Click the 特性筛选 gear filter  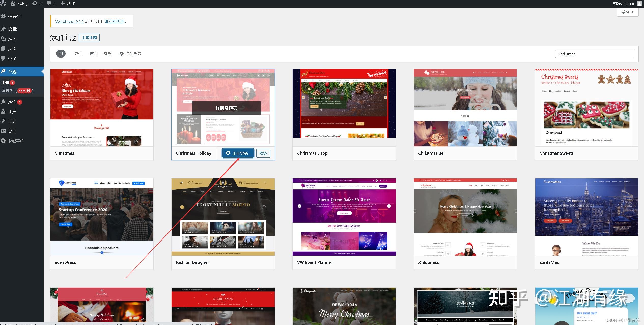pyautogui.click(x=130, y=54)
